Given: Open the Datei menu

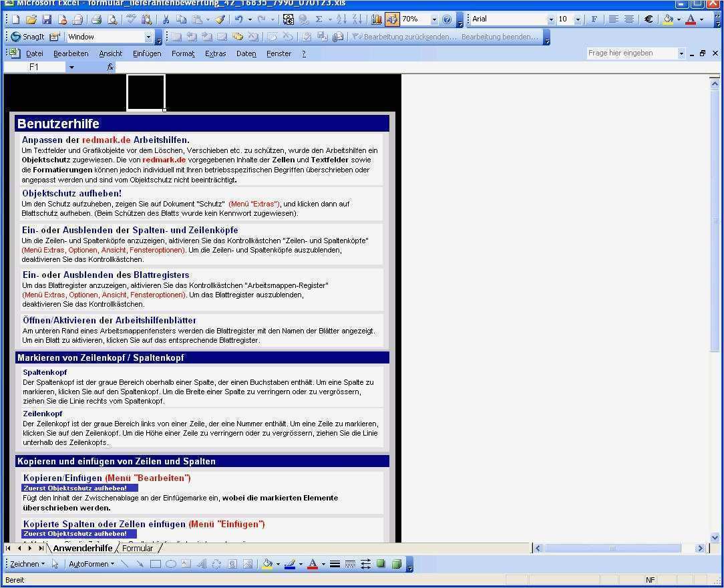Looking at the screenshot, I should [x=35, y=53].
